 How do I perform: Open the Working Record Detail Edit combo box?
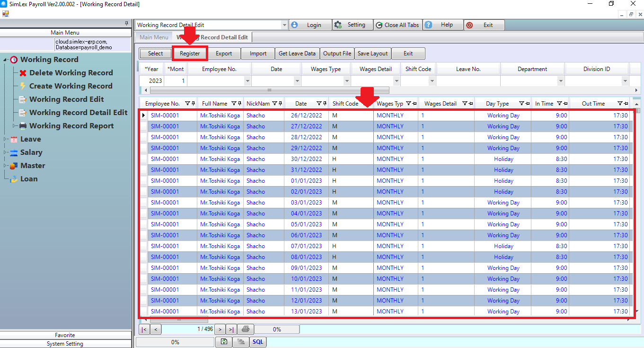284,25
